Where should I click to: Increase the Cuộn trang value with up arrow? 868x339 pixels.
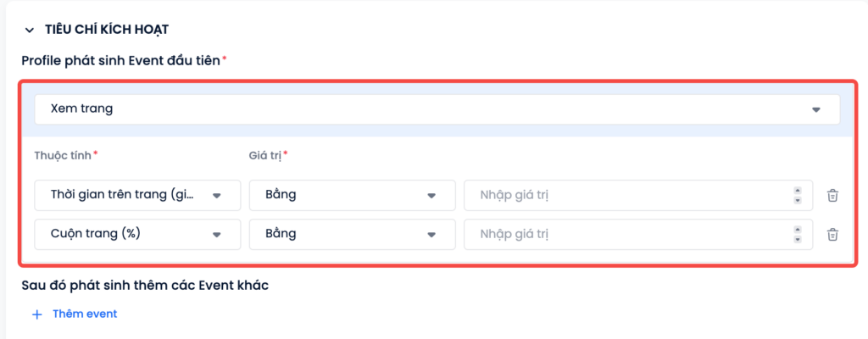click(x=798, y=230)
